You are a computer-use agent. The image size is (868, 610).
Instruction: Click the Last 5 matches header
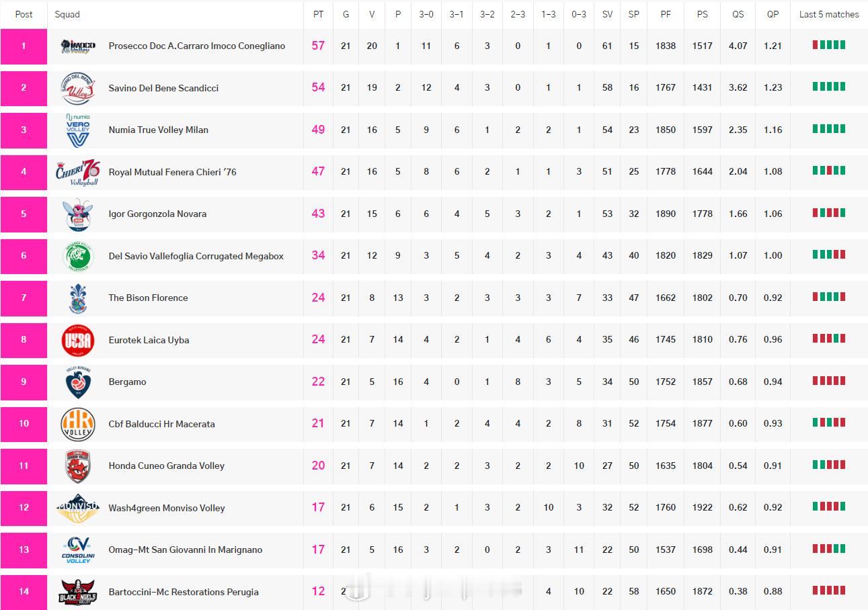coord(829,14)
